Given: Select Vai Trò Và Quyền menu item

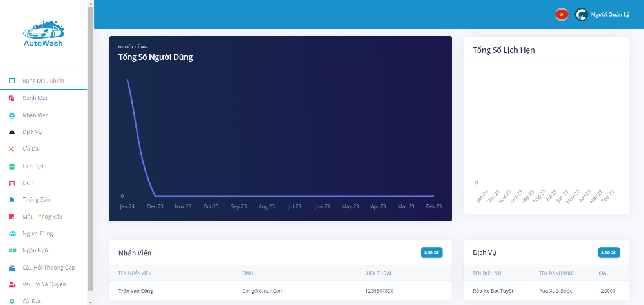Looking at the screenshot, I should point(44,284).
